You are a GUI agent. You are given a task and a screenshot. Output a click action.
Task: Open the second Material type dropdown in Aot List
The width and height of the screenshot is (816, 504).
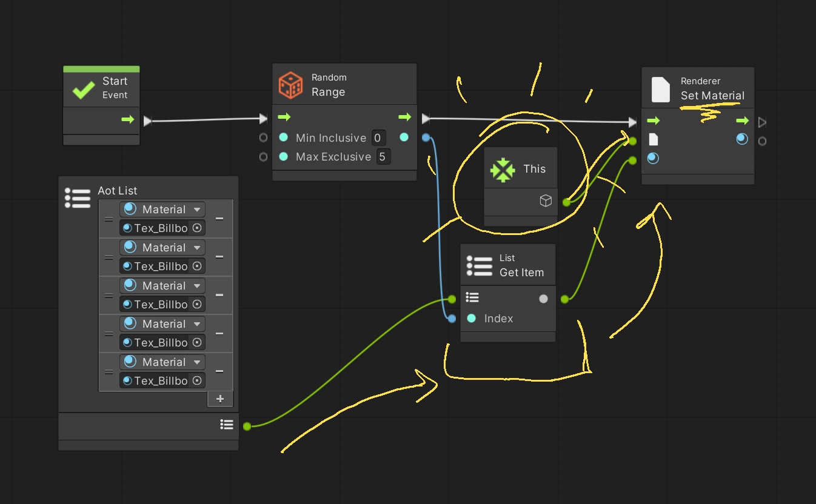point(162,248)
